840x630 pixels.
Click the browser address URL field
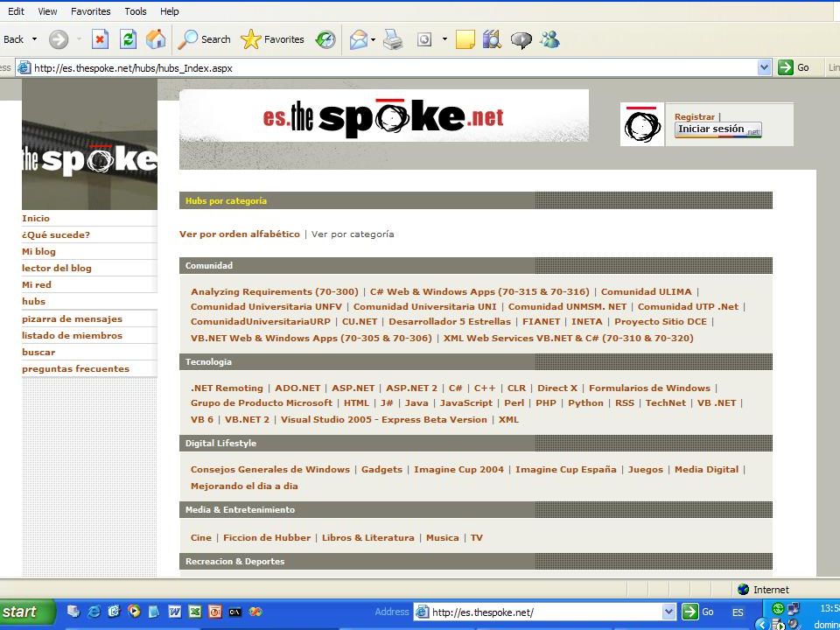395,67
